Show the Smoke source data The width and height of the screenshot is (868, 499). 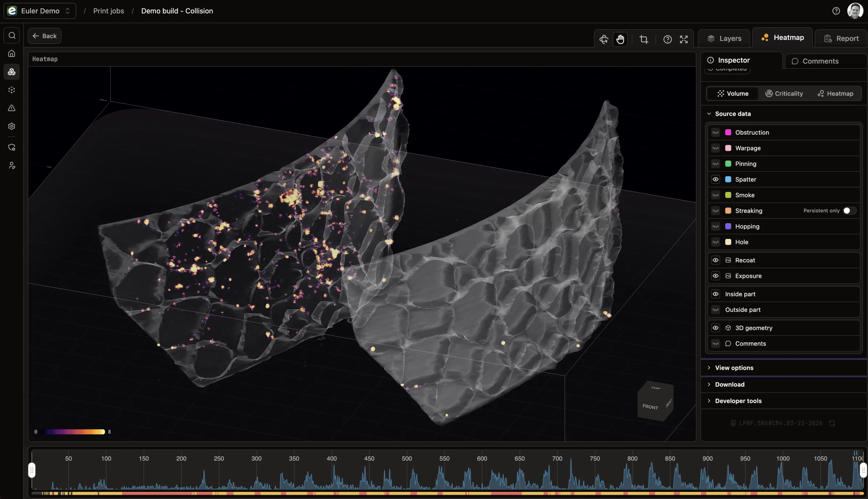(715, 195)
